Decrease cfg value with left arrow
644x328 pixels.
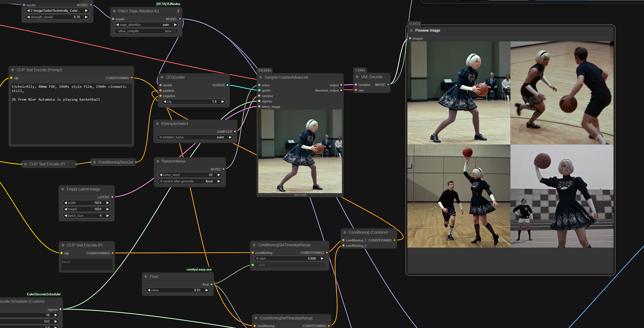point(165,102)
